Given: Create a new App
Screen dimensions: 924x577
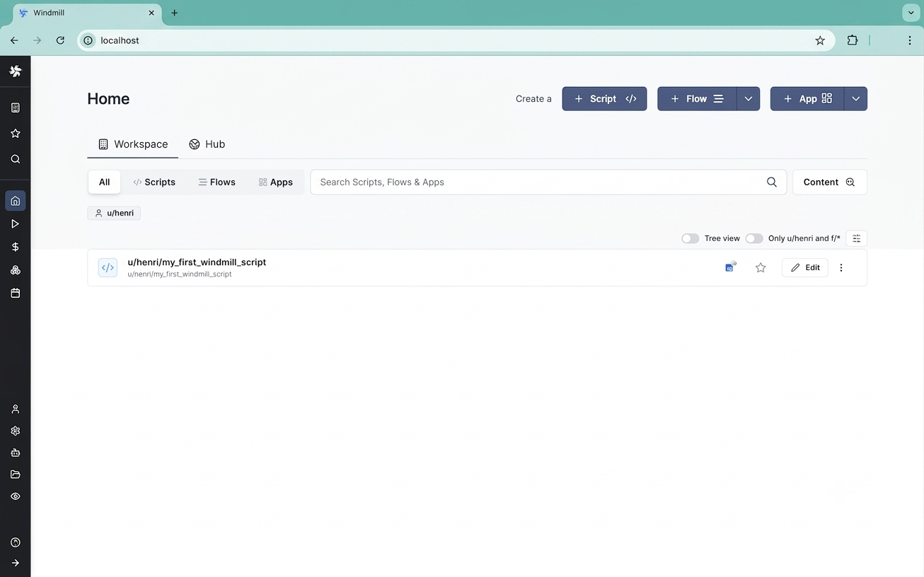Looking at the screenshot, I should point(807,99).
